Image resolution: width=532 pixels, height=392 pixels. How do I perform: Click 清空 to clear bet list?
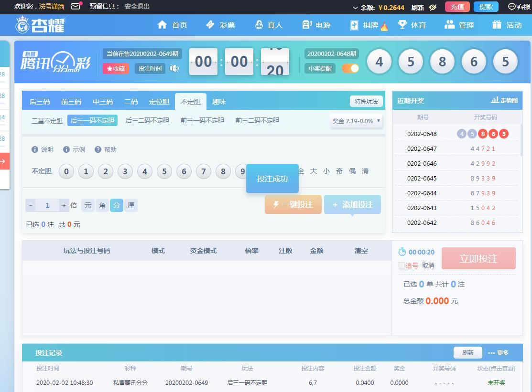click(x=361, y=251)
